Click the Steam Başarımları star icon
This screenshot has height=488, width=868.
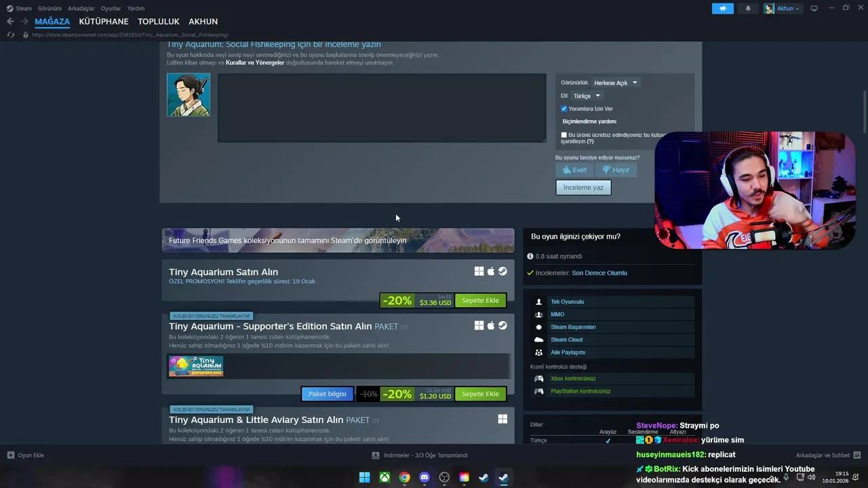[538, 327]
